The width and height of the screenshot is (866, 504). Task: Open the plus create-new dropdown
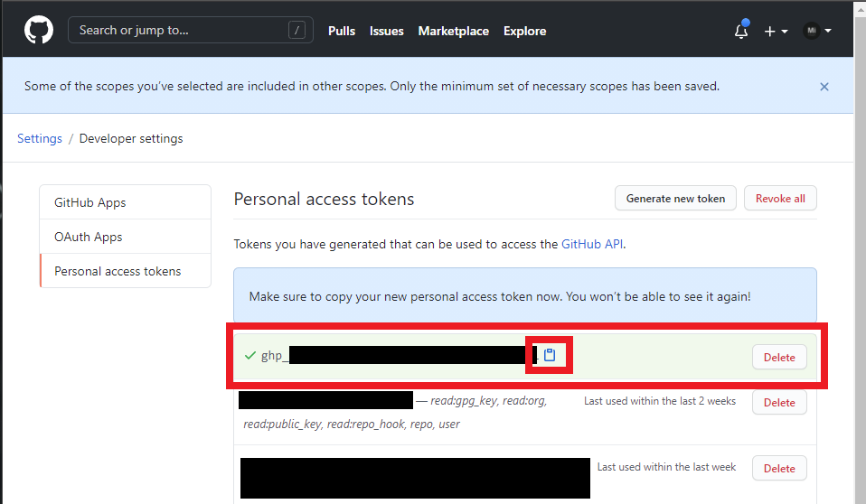(776, 31)
